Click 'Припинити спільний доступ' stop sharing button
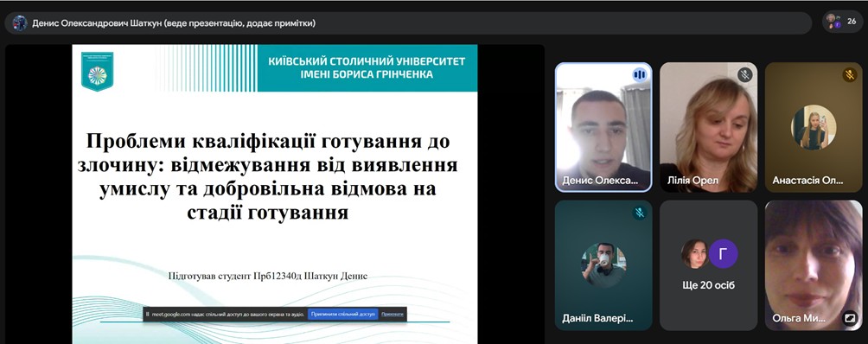This screenshot has height=344, width=868. tap(342, 314)
